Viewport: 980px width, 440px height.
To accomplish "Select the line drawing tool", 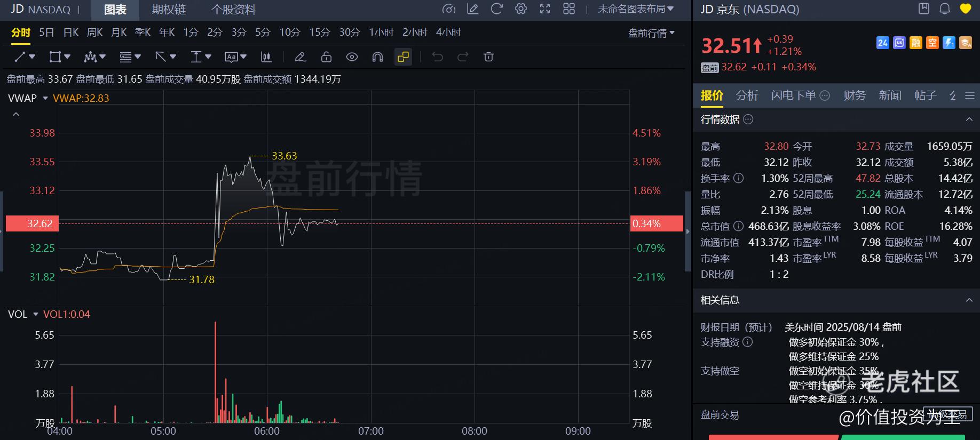I will (20, 57).
